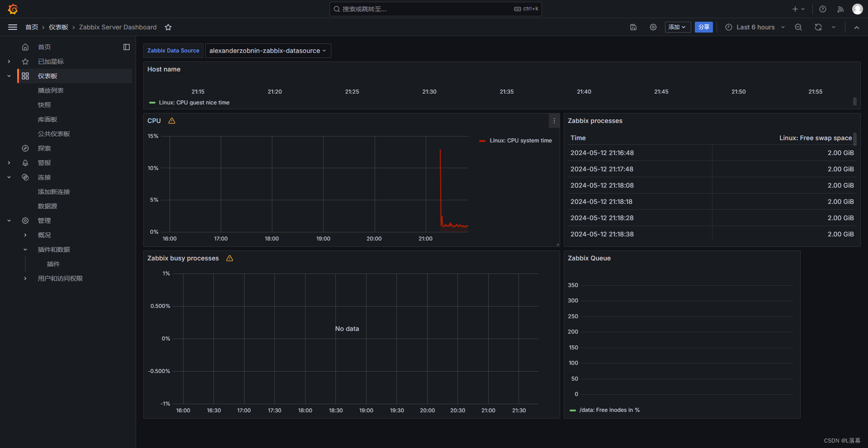Click Zabbix busy processes warning icon
Viewport: 868px width, 448px height.
(x=230, y=258)
